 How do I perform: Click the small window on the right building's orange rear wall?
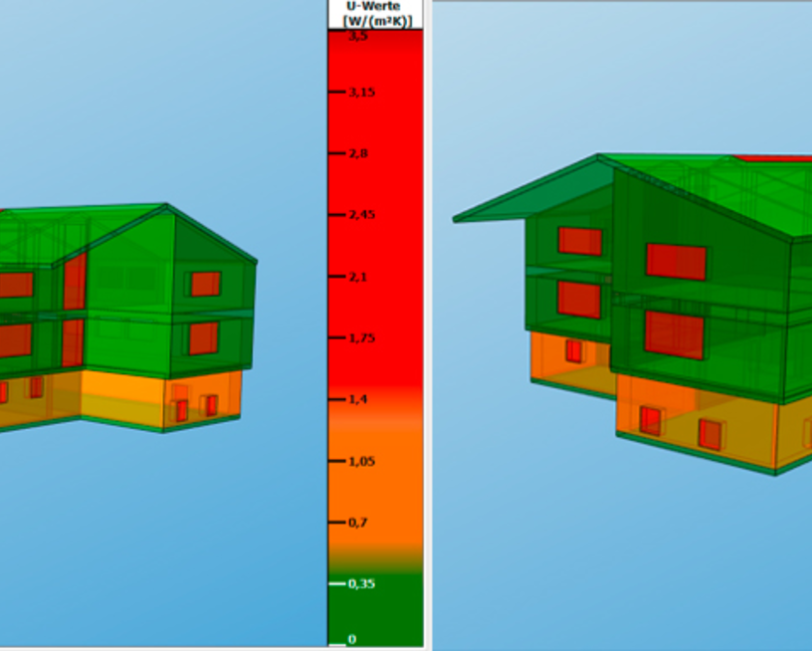pos(574,350)
